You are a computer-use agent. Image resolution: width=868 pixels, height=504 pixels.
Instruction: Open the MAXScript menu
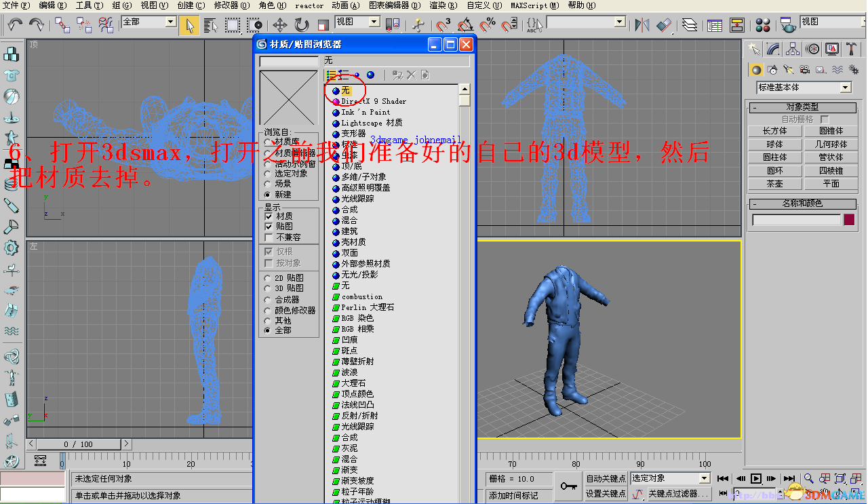coord(535,5)
